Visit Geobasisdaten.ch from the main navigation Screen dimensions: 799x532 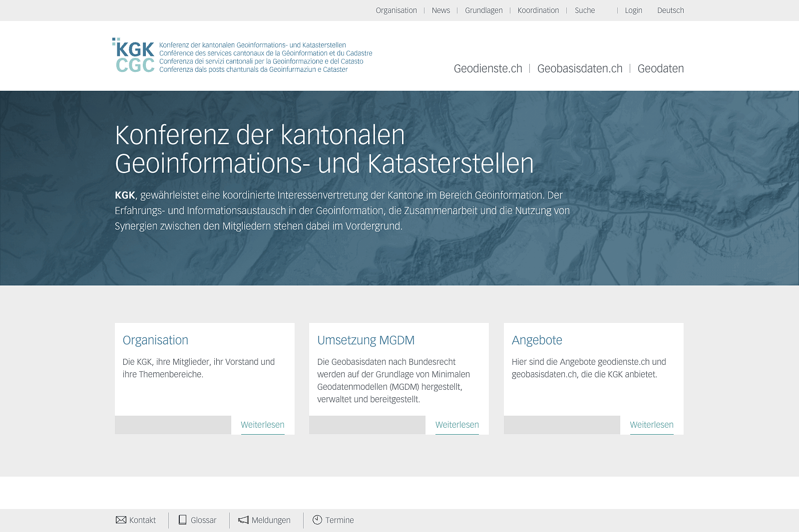(x=580, y=69)
